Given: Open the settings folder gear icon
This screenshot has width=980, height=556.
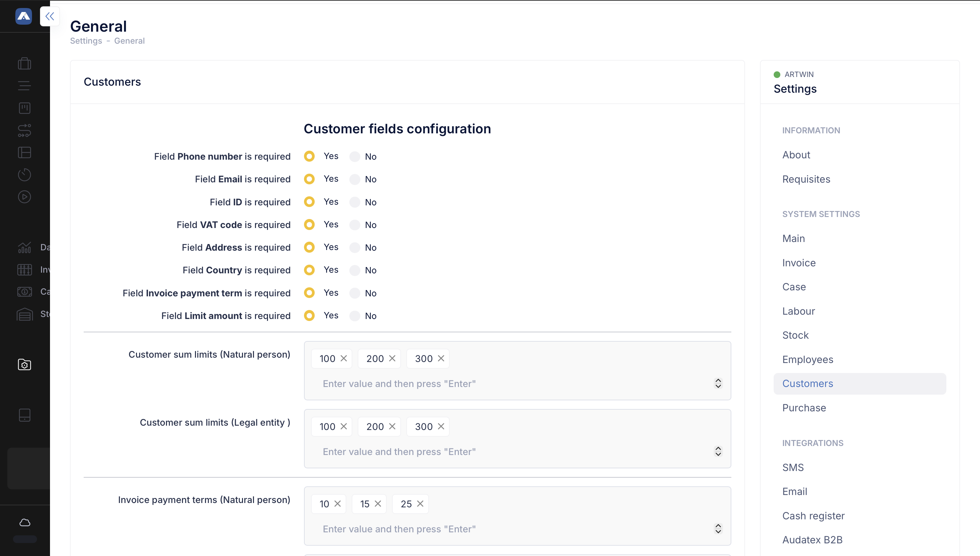Looking at the screenshot, I should click(x=24, y=365).
